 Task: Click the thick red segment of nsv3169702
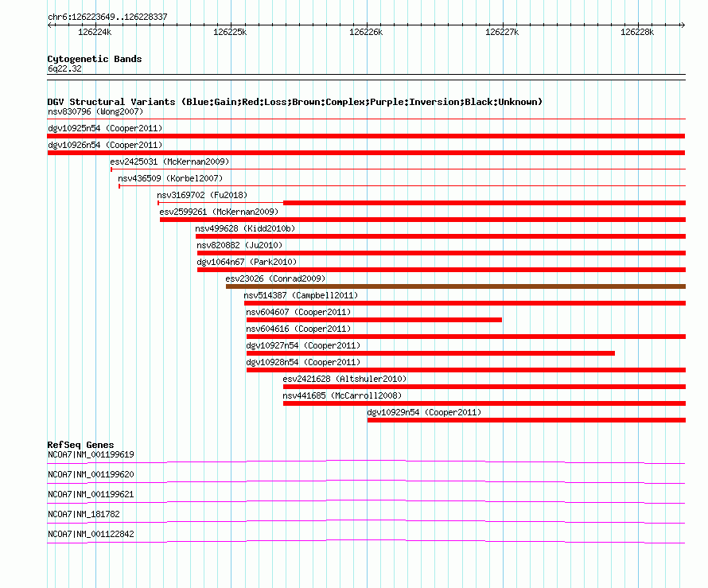click(484, 203)
